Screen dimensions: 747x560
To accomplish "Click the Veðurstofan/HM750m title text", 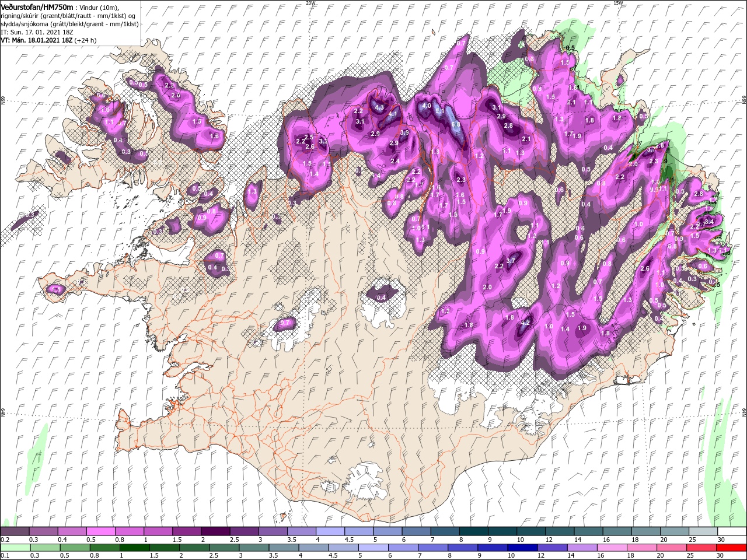I will pos(36,6).
